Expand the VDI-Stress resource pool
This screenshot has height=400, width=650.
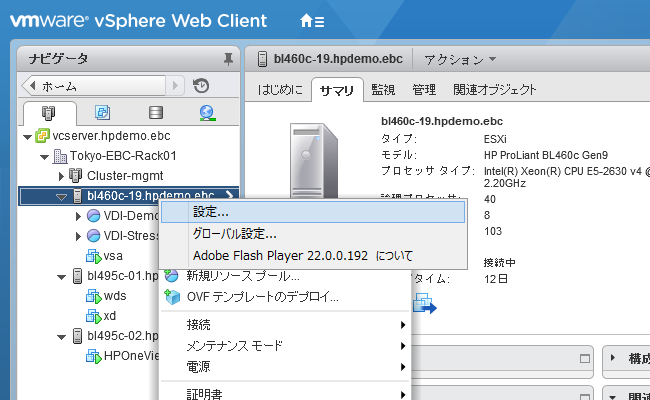point(78,236)
